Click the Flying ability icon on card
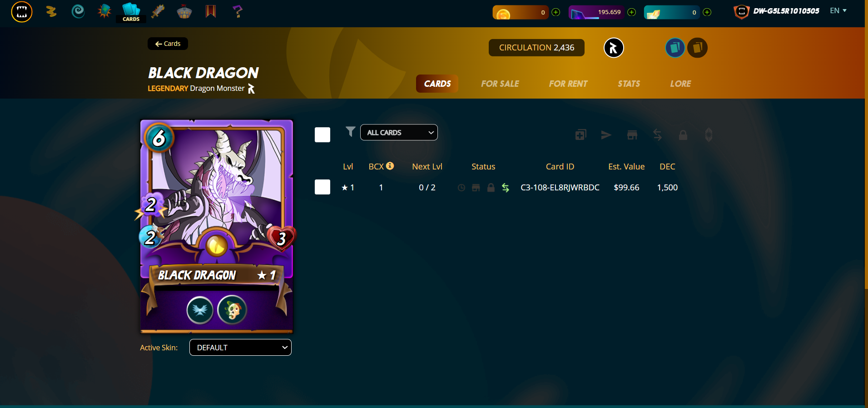Screen dimensions: 868x408 coord(200,310)
